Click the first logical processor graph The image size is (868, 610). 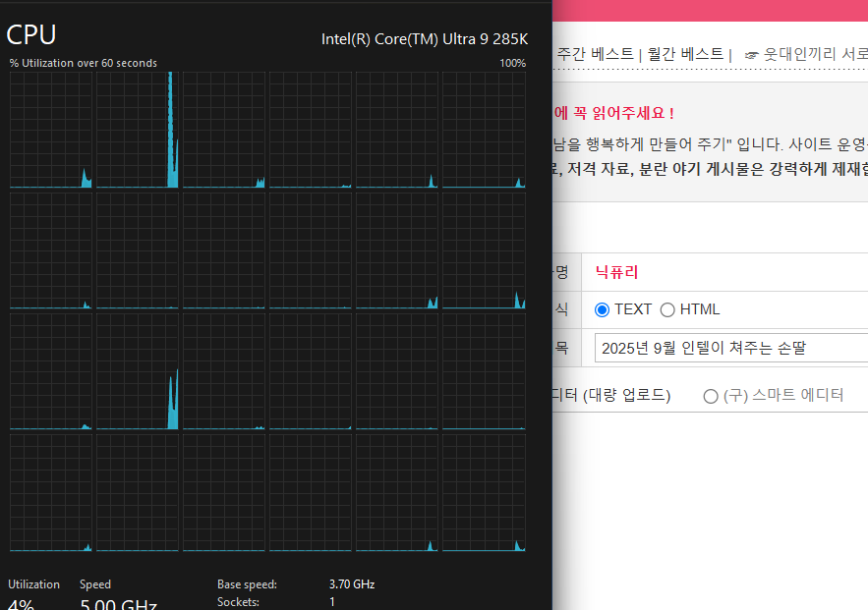pos(51,130)
